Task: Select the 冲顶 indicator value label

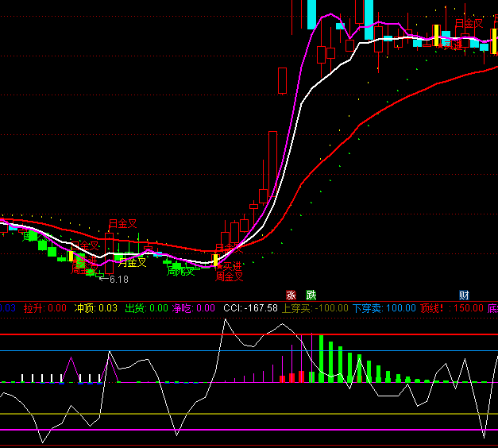Action: 95,308
